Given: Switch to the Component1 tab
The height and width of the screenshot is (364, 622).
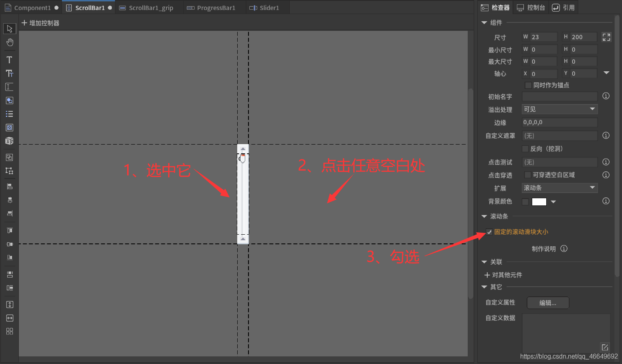Looking at the screenshot, I should tap(31, 8).
